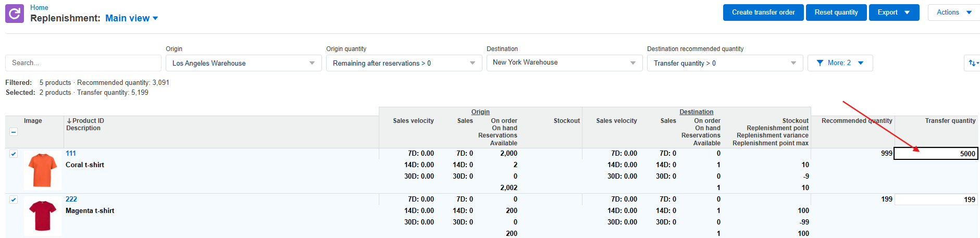The width and height of the screenshot is (980, 238).
Task: Click the Origin column group header
Action: point(480,112)
